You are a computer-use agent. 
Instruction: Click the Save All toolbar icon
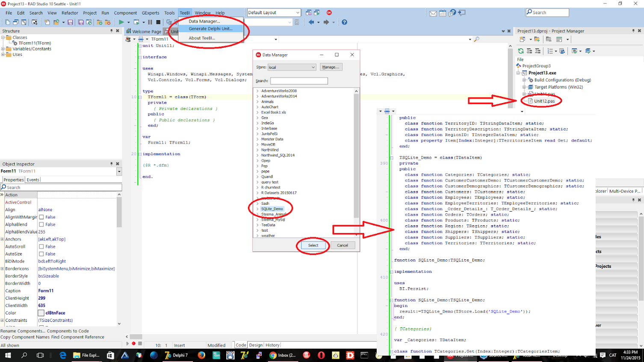point(80,22)
